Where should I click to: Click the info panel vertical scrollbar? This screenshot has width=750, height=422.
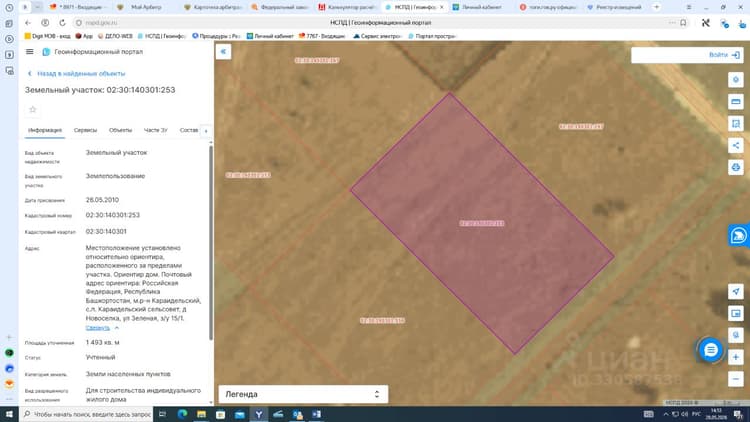[211, 242]
